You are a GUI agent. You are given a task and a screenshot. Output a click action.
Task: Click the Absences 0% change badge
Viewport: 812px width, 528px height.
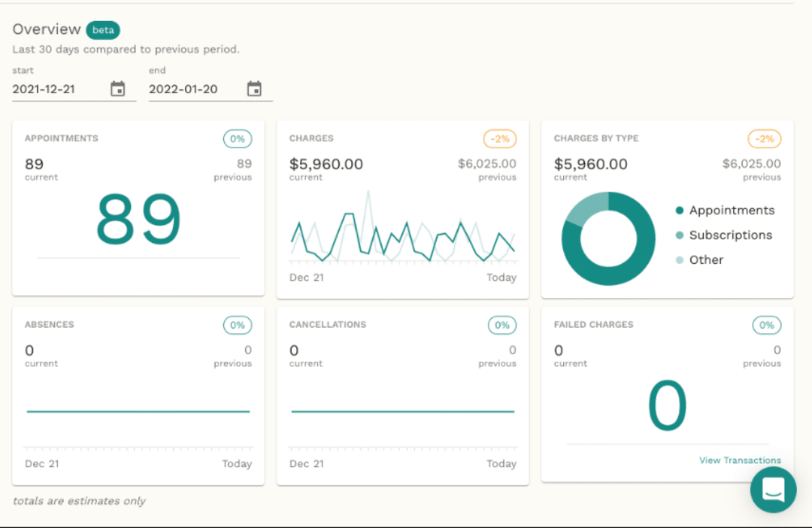[x=238, y=326]
